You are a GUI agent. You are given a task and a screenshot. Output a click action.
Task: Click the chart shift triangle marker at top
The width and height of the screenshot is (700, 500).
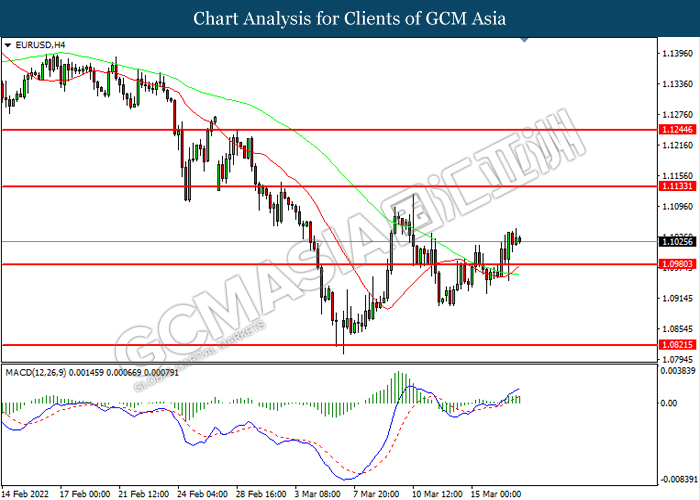[x=525, y=40]
